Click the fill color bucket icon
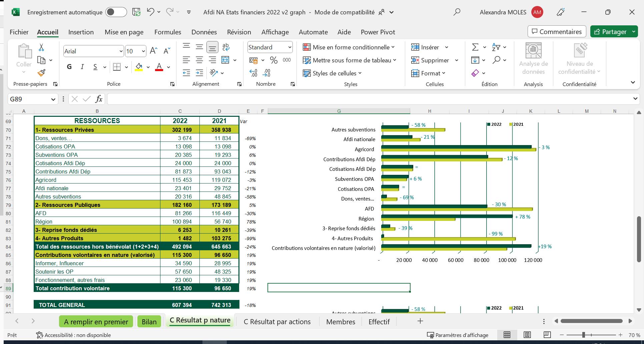The height and width of the screenshot is (344, 644). tap(139, 67)
